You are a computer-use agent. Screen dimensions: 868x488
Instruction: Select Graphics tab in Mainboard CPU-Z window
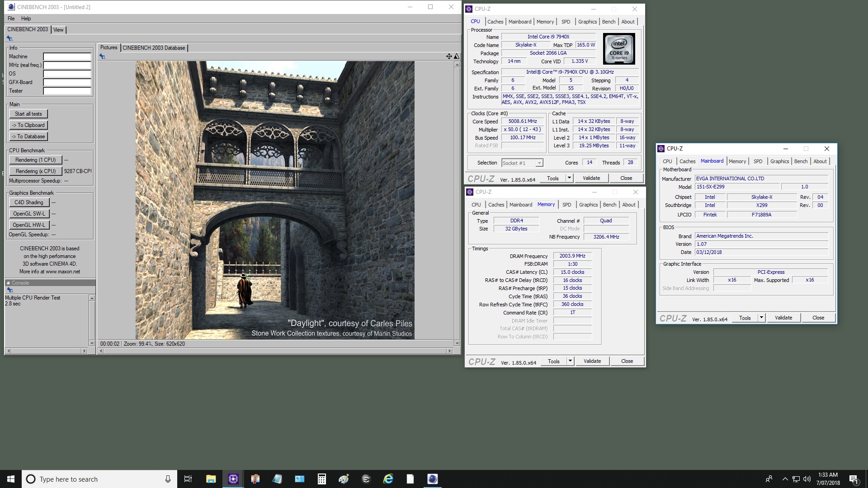click(779, 161)
